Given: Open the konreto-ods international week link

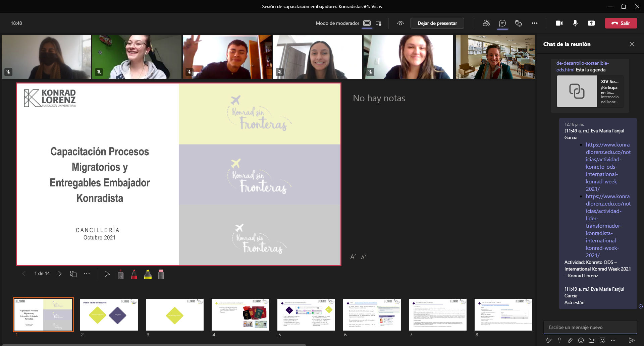Looking at the screenshot, I should point(608,167).
